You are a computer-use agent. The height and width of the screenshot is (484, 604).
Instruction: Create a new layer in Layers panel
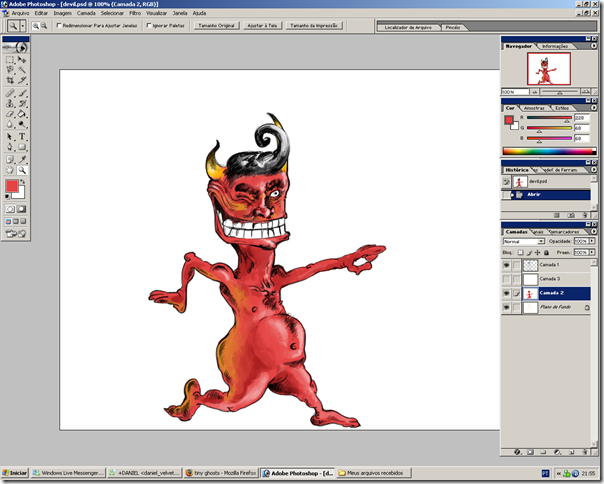coord(572,452)
